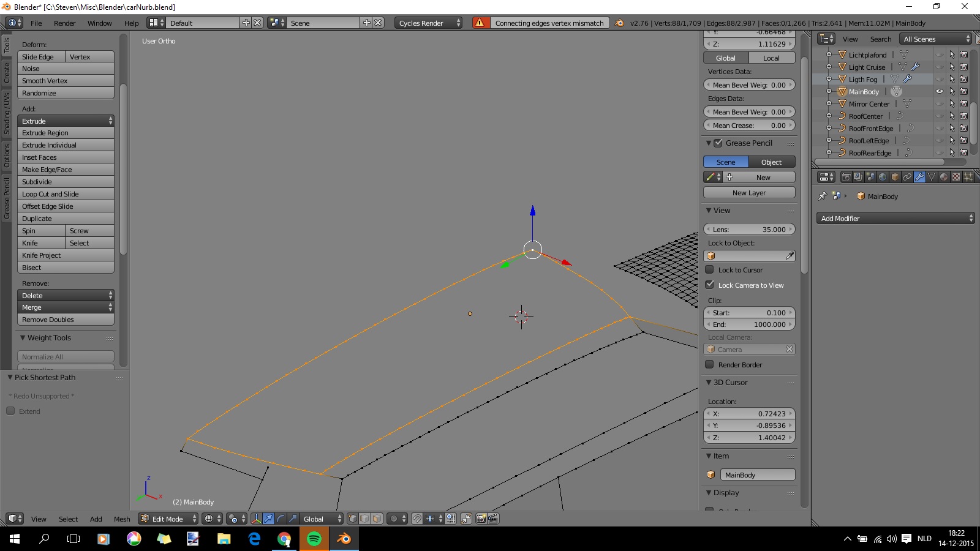The height and width of the screenshot is (551, 980).
Task: Open the File menu
Action: tap(36, 23)
